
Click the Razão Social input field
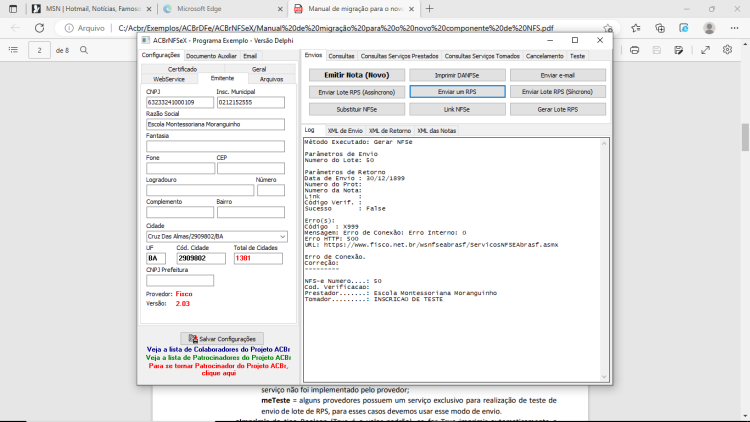pyautogui.click(x=215, y=124)
